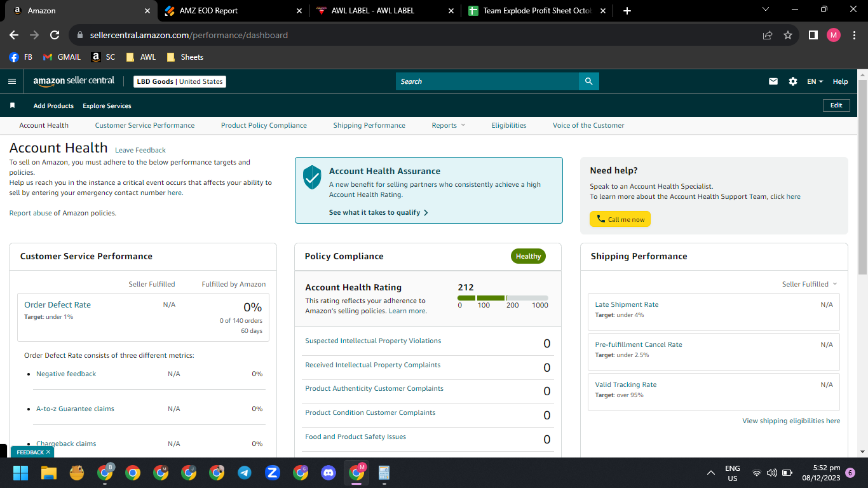Open a new browser tab

[x=627, y=11]
